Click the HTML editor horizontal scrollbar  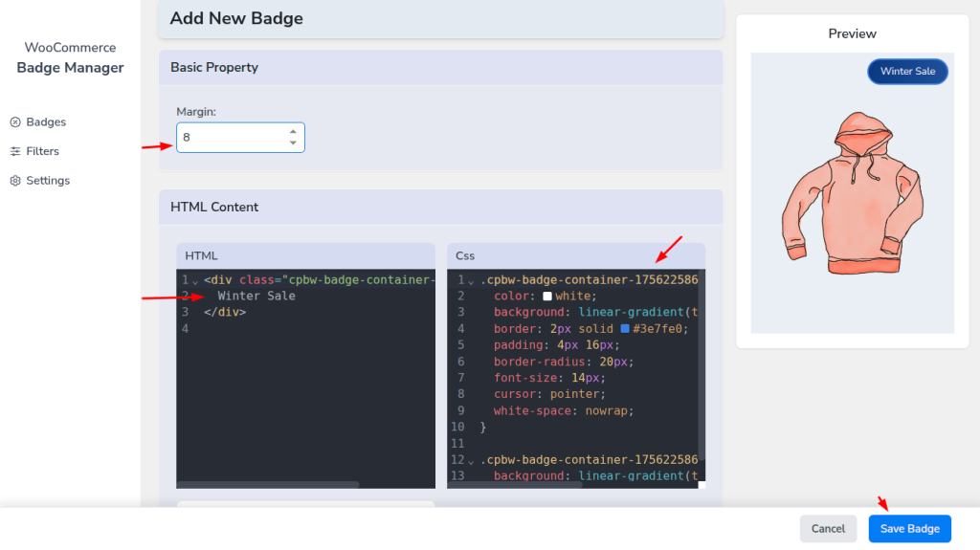click(x=269, y=484)
